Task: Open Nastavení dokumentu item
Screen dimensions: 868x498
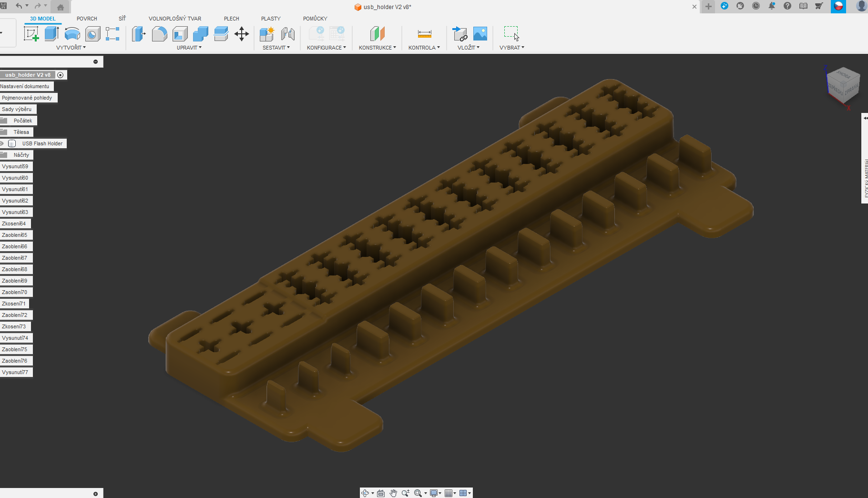Action: [25, 86]
